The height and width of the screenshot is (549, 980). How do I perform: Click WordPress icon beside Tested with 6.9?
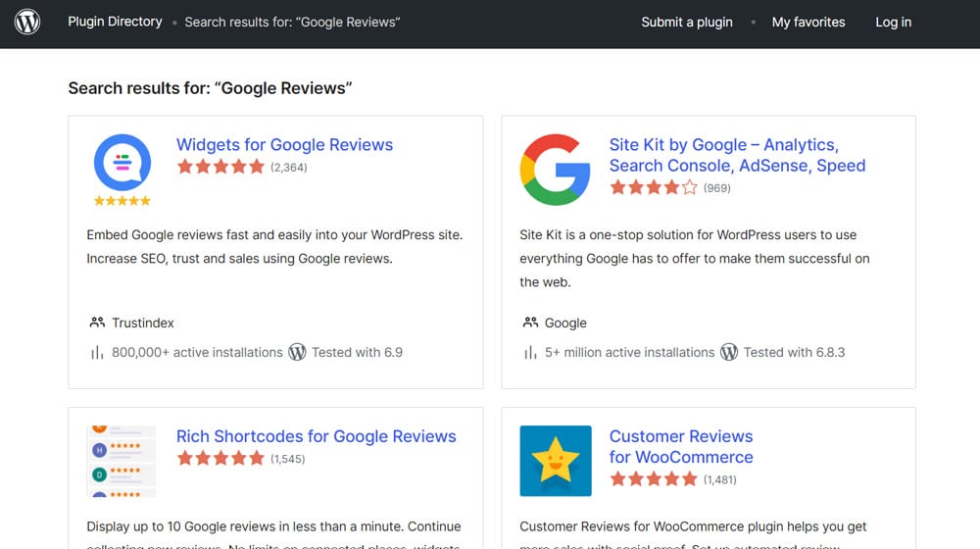(297, 352)
